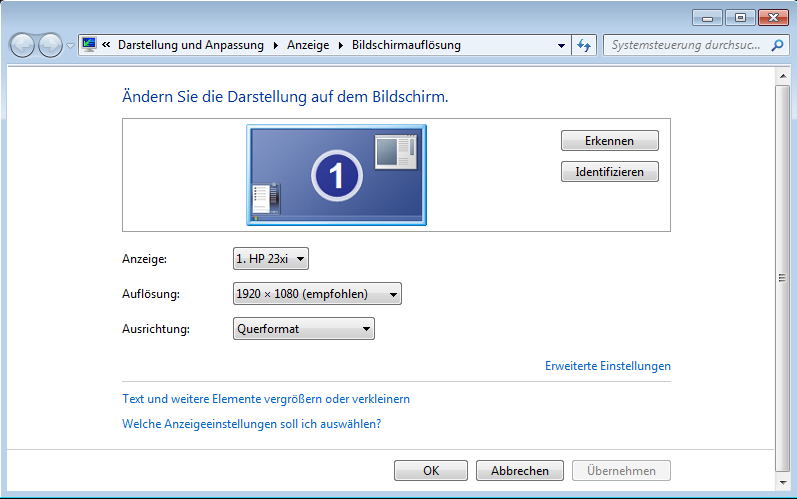The width and height of the screenshot is (797, 499).
Task: Click the Abbrechen button
Action: coord(519,471)
